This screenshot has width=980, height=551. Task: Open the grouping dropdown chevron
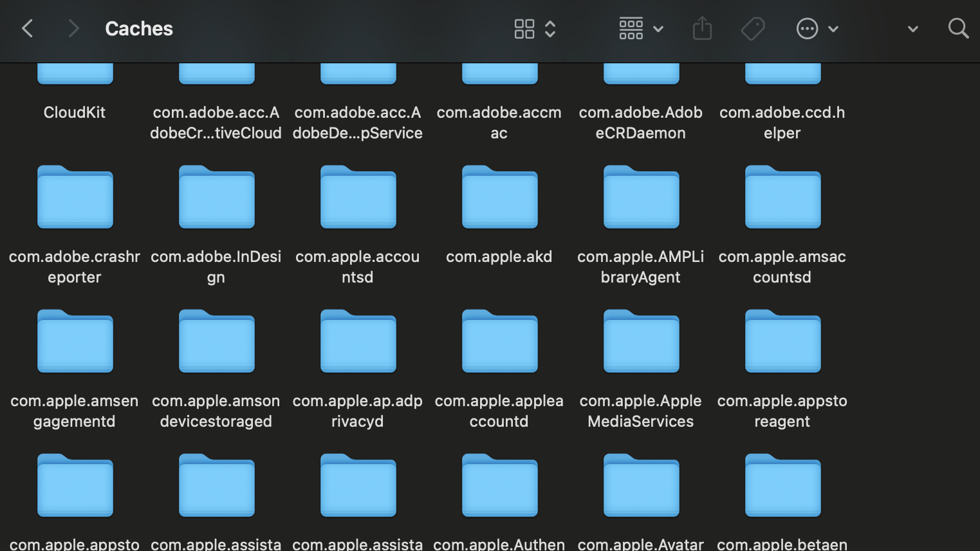pyautogui.click(x=658, y=28)
